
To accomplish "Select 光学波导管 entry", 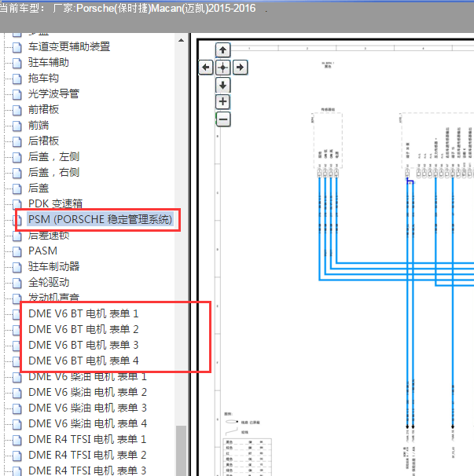I will pyautogui.click(x=53, y=93).
